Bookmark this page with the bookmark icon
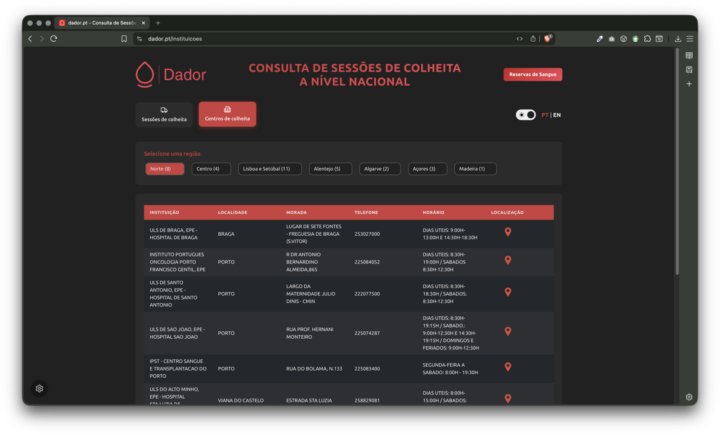The width and height of the screenshot is (720, 435). 124,39
